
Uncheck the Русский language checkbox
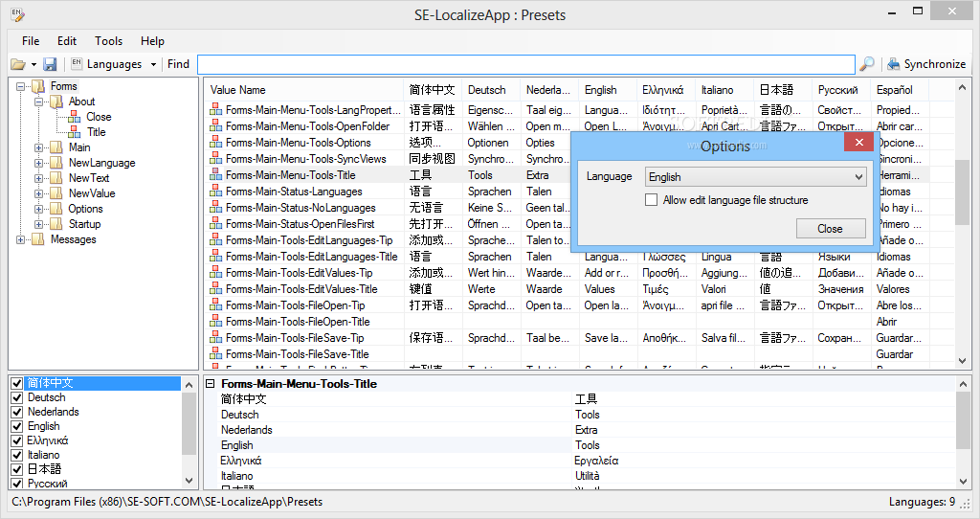coord(17,484)
